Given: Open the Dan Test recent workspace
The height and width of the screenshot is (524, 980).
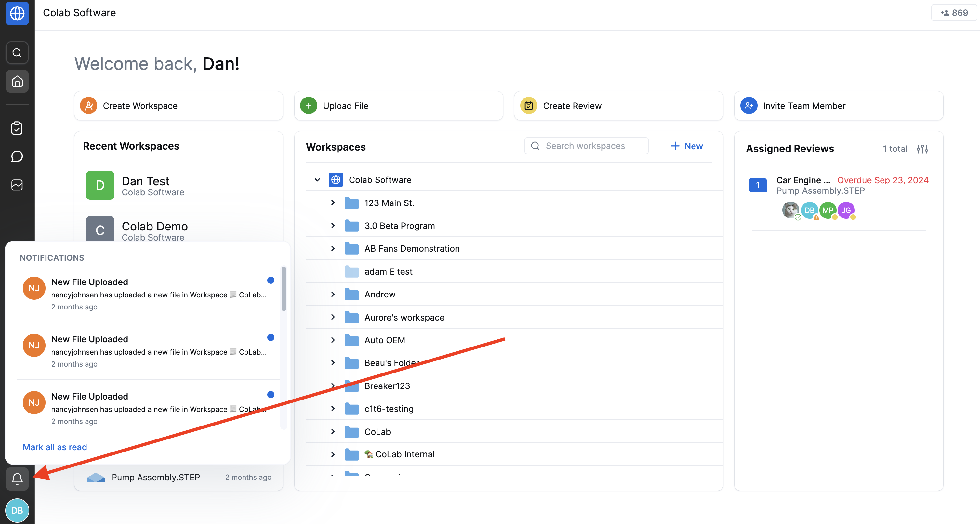Looking at the screenshot, I should tap(179, 186).
